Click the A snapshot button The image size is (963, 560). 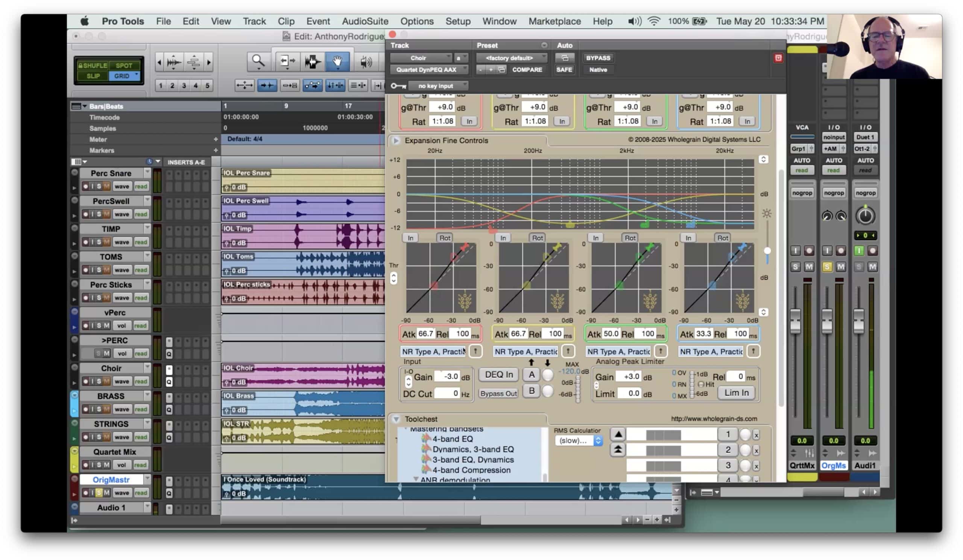point(532,375)
